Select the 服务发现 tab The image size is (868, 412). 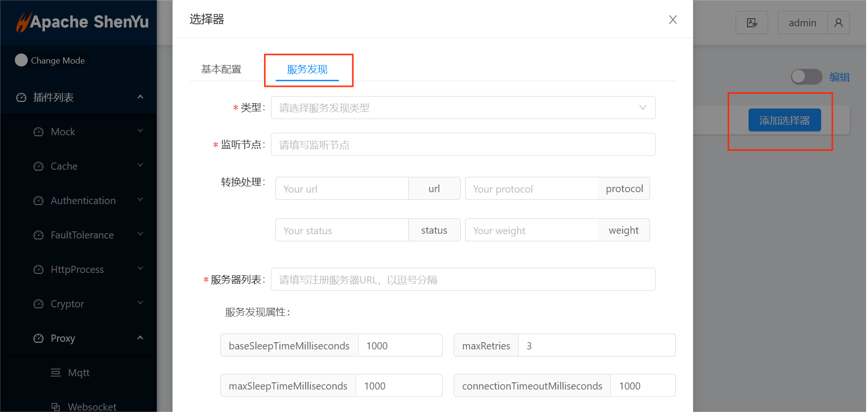tap(307, 70)
